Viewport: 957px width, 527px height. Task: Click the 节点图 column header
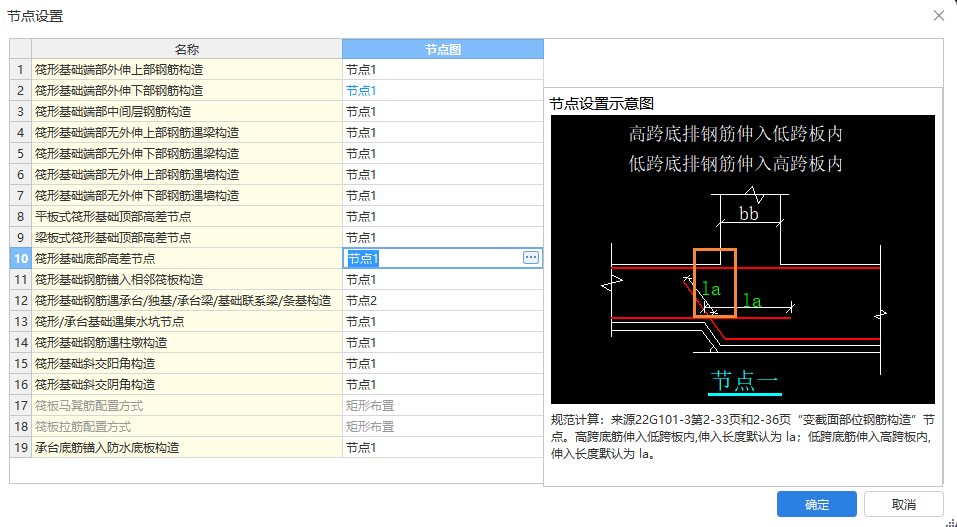coord(442,49)
